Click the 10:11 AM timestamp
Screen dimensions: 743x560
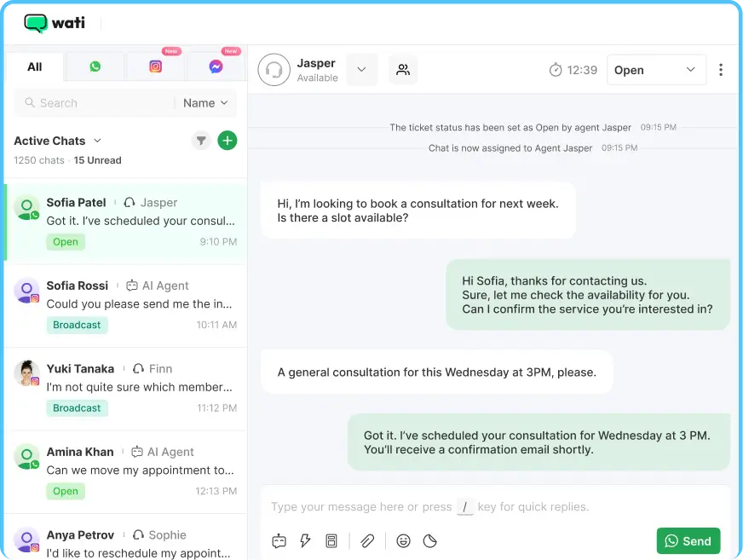(x=216, y=325)
